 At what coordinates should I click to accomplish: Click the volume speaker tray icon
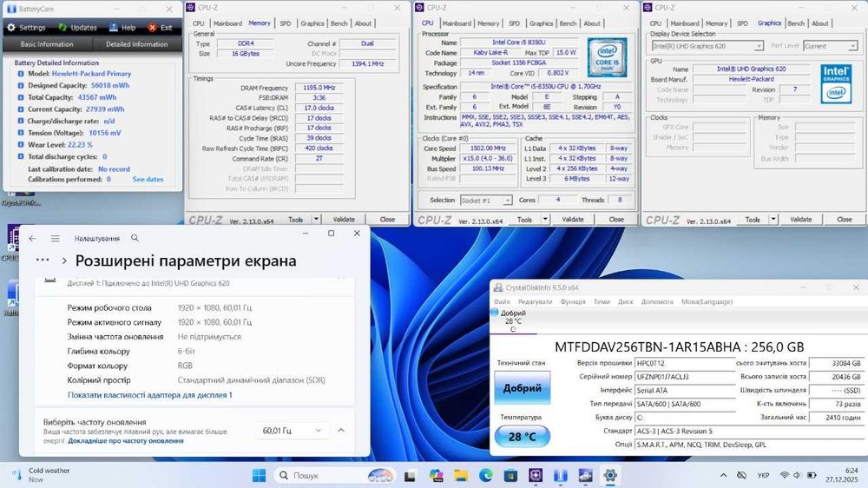click(x=797, y=475)
